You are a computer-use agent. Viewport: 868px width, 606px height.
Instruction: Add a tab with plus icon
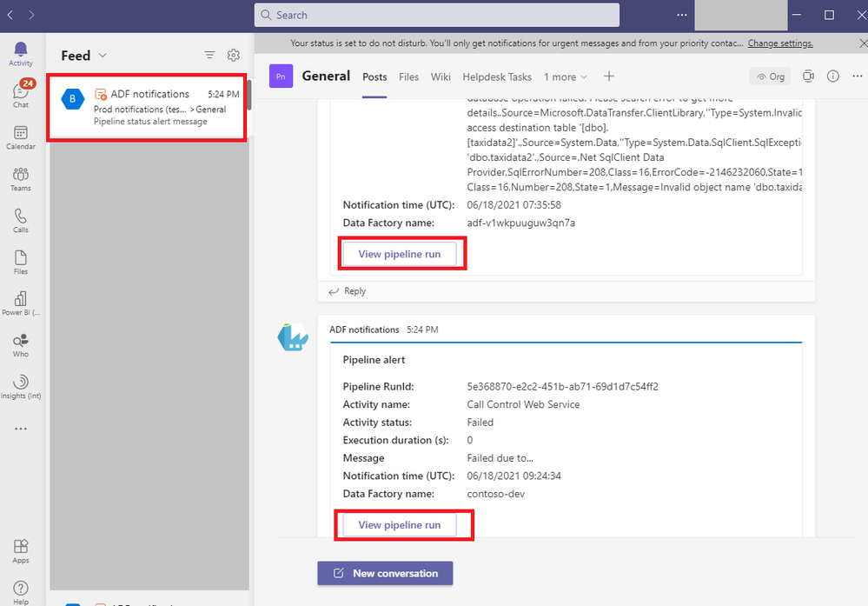tap(609, 77)
